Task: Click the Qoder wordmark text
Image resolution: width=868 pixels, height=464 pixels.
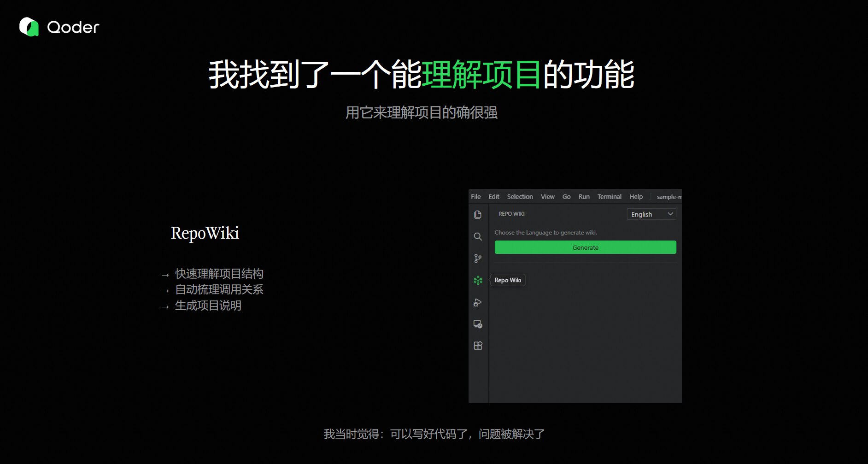Action: pos(73,27)
